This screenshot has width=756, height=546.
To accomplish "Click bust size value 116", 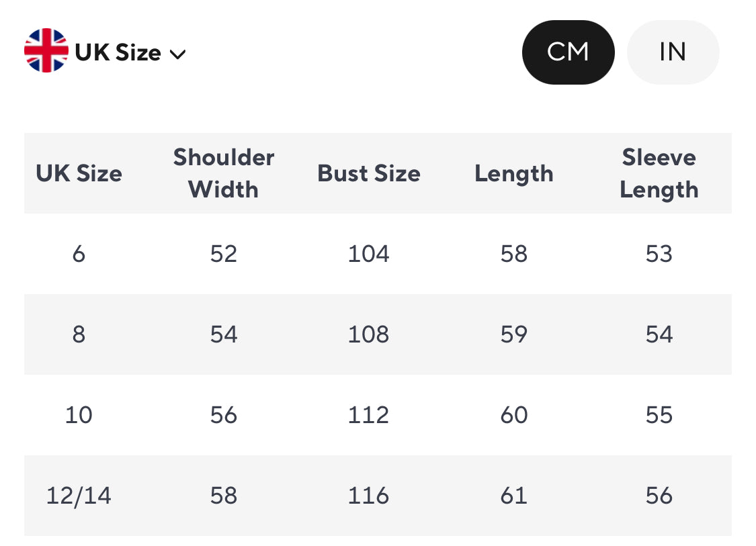I will [369, 496].
